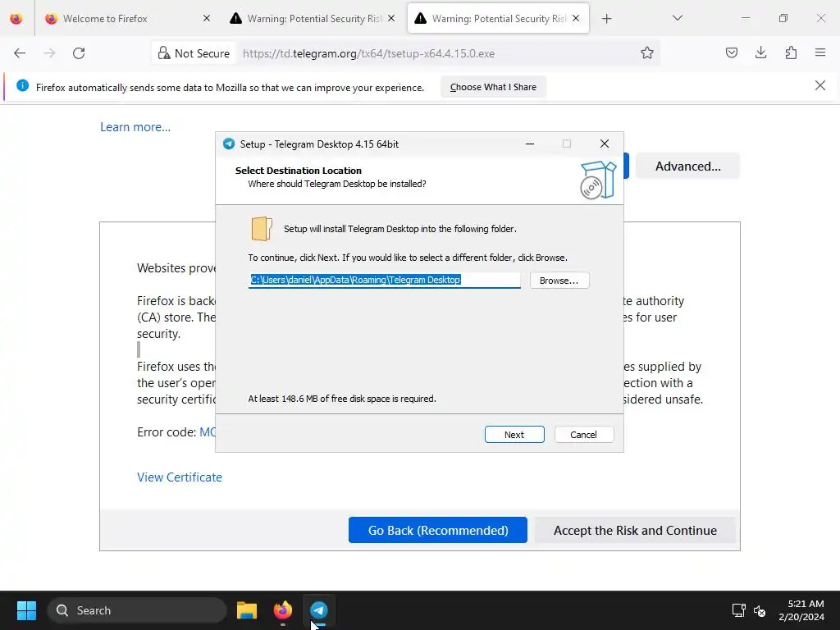This screenshot has width=840, height=630.
Task: Cancel the Telegram Desktop setup
Action: pos(584,435)
